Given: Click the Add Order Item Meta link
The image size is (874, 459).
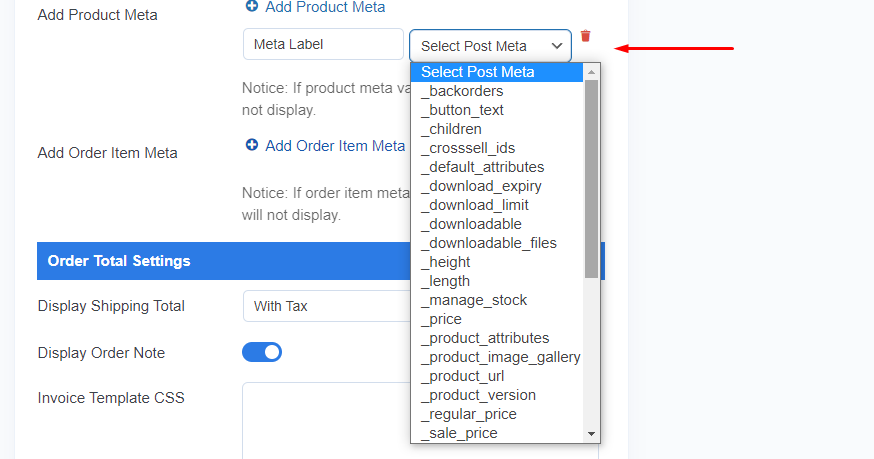Looking at the screenshot, I should point(335,146).
